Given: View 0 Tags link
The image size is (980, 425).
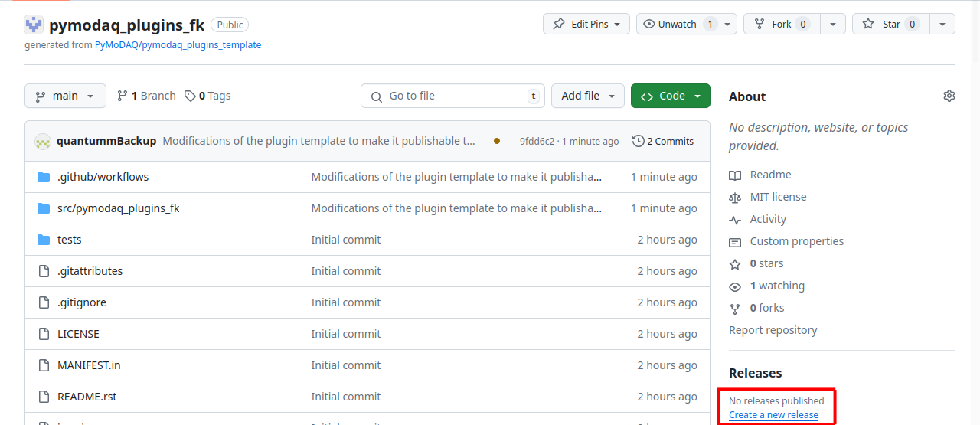Looking at the screenshot, I should [207, 96].
